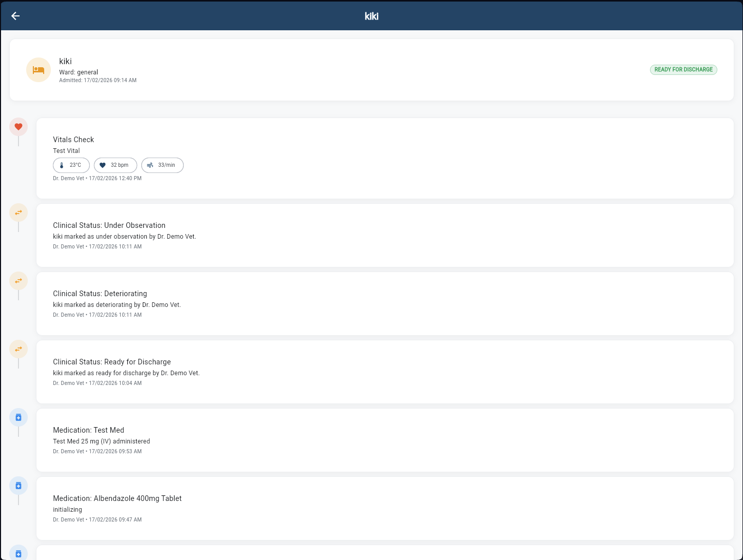Viewport: 743px width, 560px height.
Task: Select the patient ward bed icon avatar
Action: 39,69
